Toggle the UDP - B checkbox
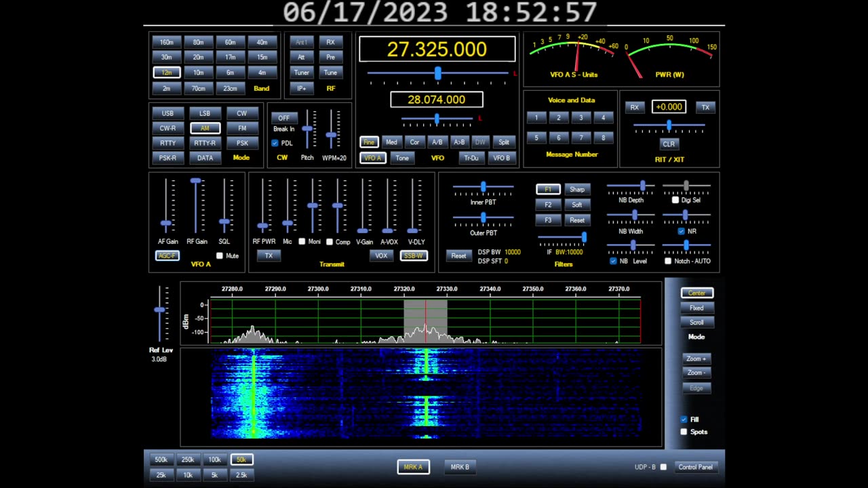 point(663,466)
